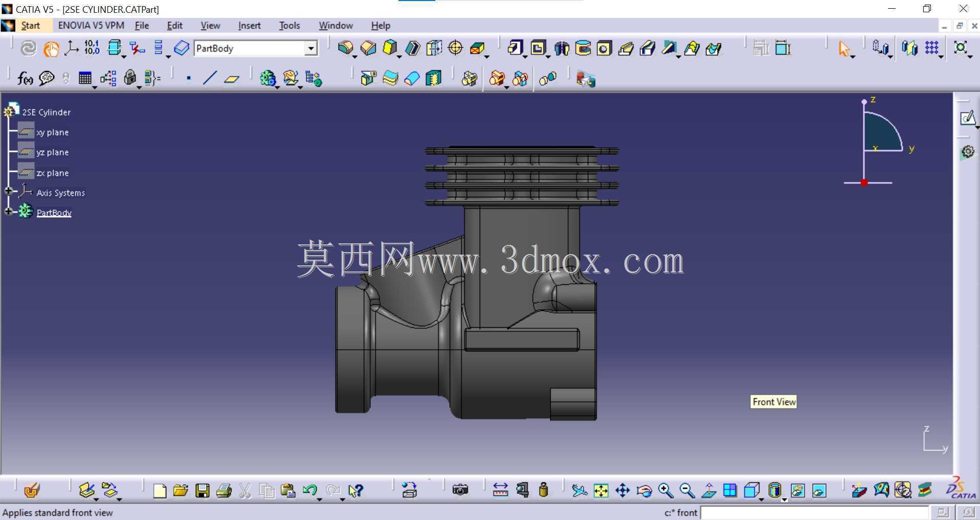The height and width of the screenshot is (520, 980).
Task: Click the Fit All In icon
Action: [601, 490]
